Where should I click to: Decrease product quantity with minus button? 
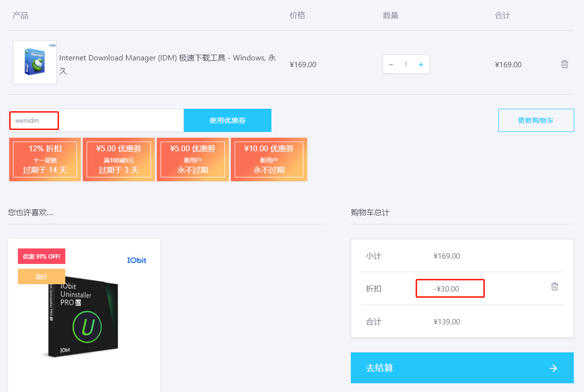[x=391, y=65]
